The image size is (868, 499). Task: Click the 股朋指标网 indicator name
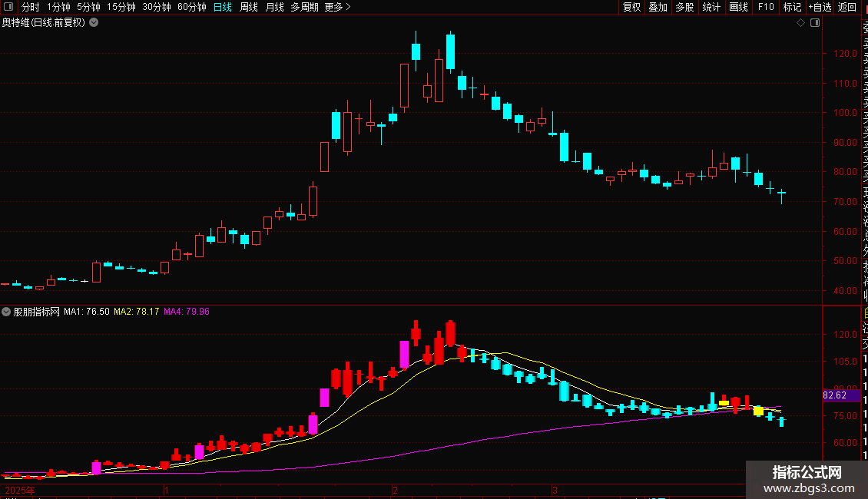[x=37, y=312]
